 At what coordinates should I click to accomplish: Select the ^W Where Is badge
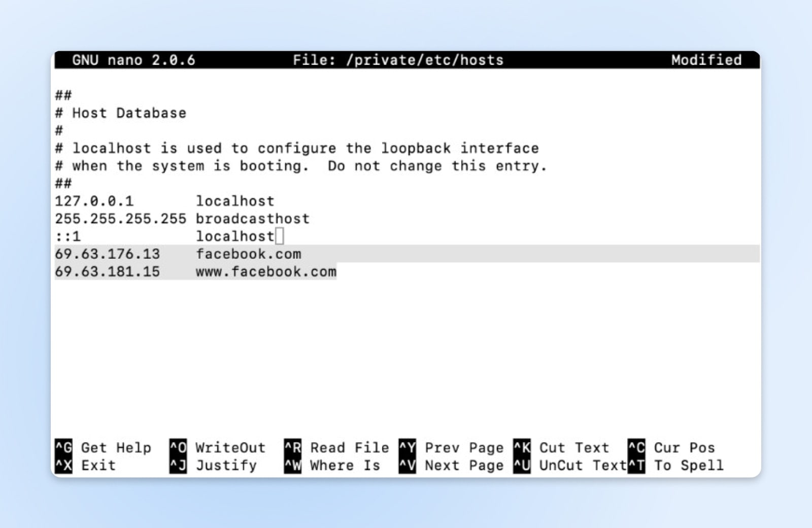(x=293, y=465)
